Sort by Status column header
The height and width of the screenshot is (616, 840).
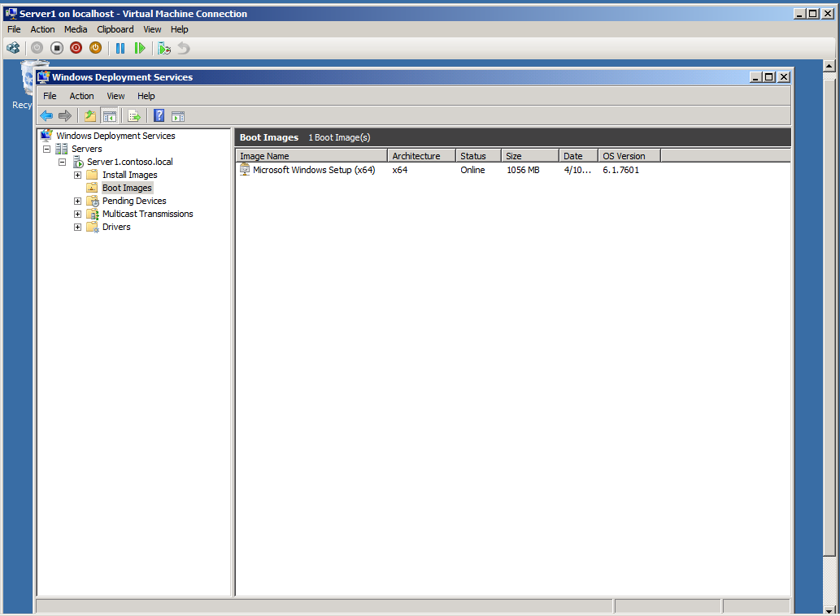[478, 156]
